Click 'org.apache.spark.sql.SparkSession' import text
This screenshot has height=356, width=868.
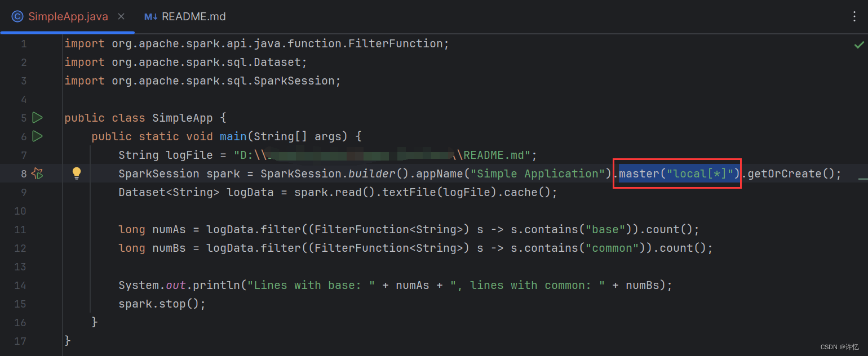click(x=223, y=81)
